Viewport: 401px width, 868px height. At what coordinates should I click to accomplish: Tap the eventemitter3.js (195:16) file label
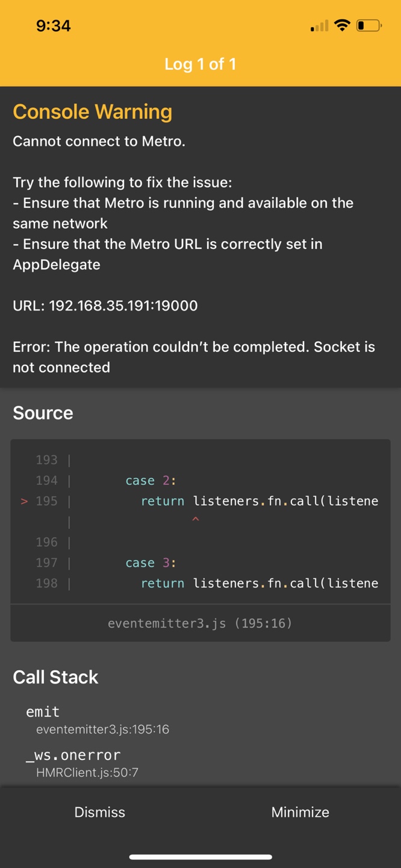pos(200,623)
